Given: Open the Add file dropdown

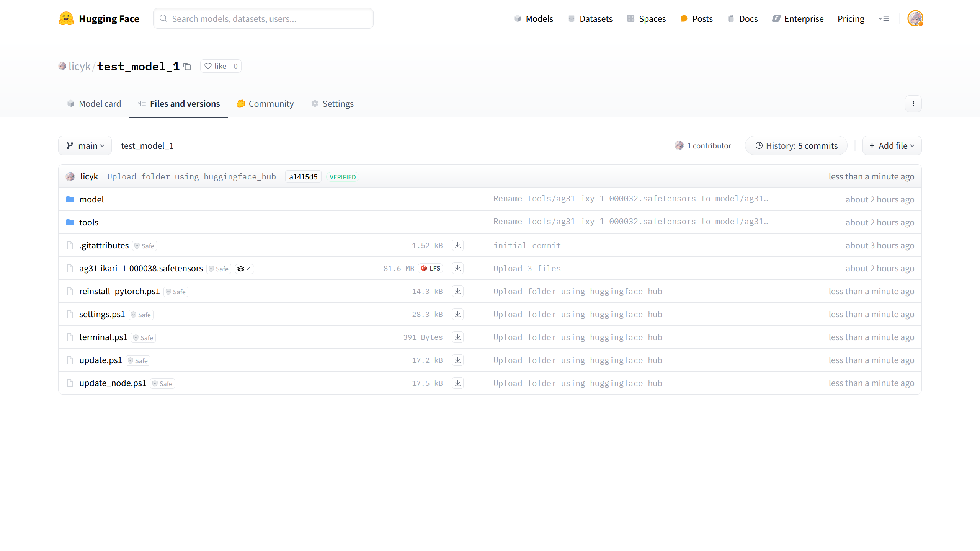Looking at the screenshot, I should point(892,146).
